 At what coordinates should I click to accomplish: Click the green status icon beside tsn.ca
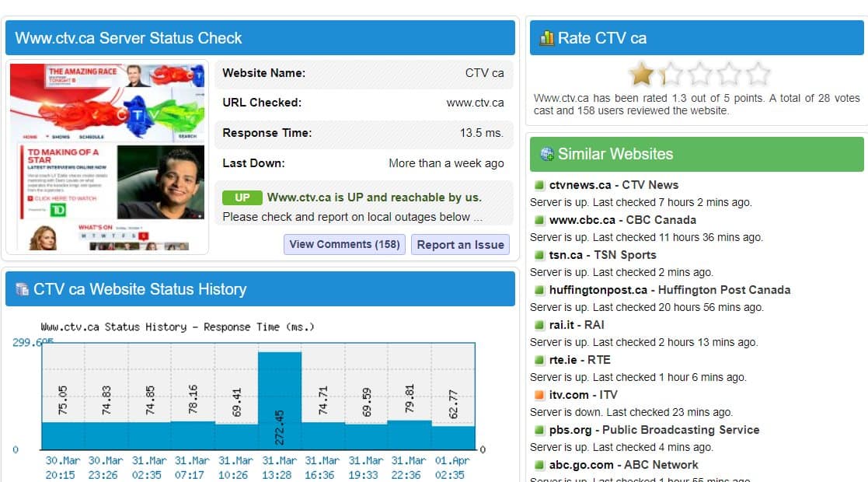(539, 255)
